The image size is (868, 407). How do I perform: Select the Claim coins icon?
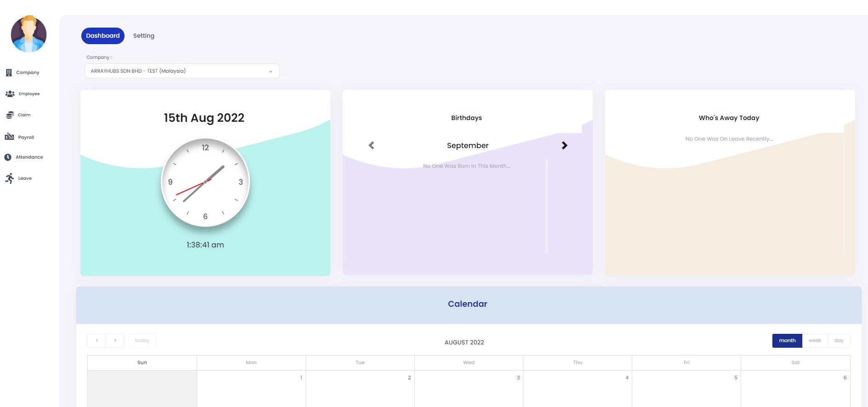10,115
